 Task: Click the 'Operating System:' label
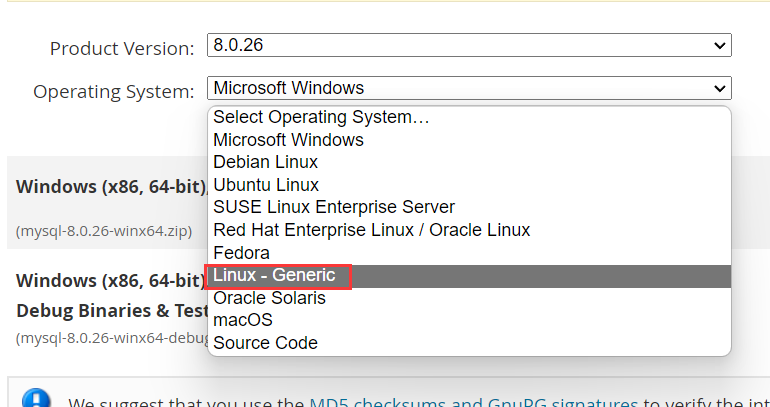tap(114, 91)
